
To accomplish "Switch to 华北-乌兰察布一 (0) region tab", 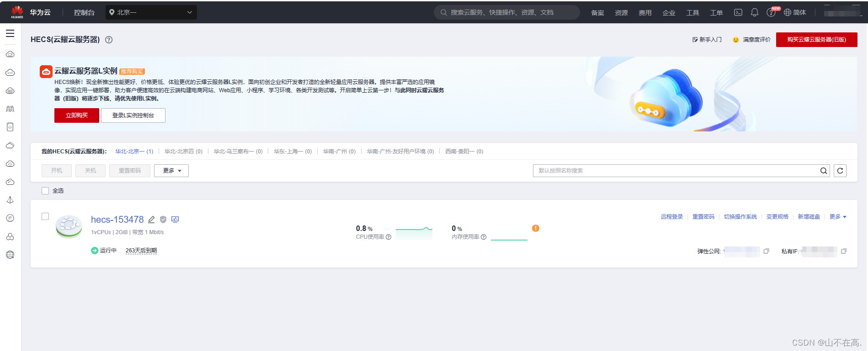I will (238, 152).
